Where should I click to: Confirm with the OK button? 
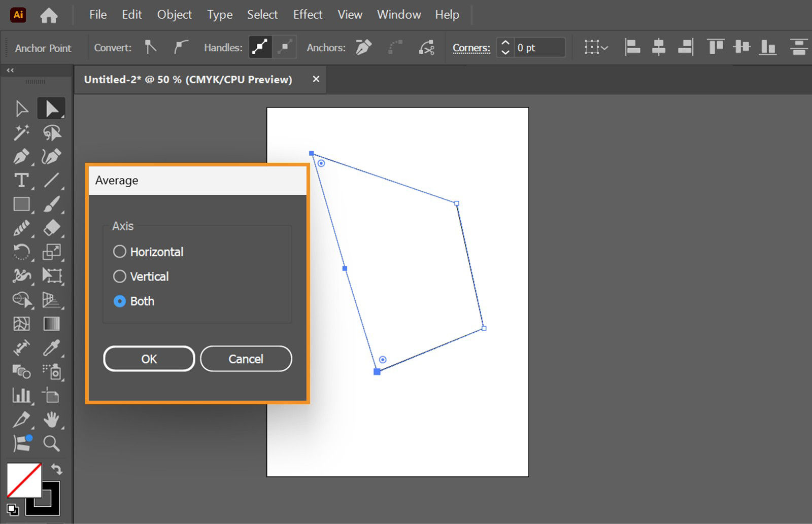tap(149, 359)
